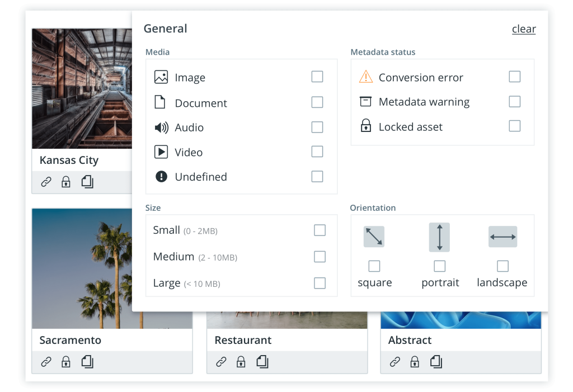Click the link icon under Kansas City
This screenshot has height=392, width=573.
[46, 182]
